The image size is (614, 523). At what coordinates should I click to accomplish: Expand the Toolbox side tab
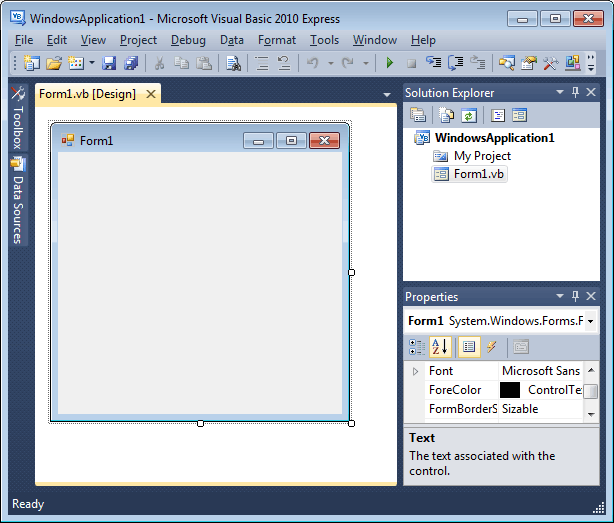18,118
